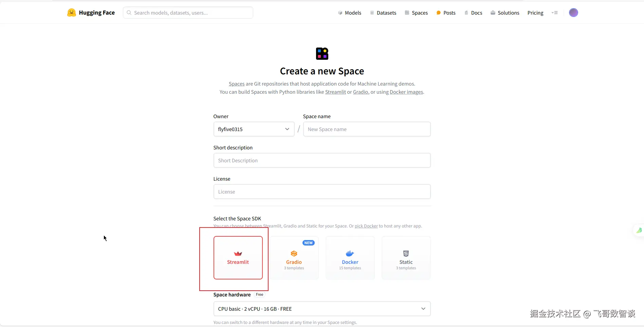The image size is (644, 327).
Task: Pick the Docker SDK card
Action: tap(350, 258)
